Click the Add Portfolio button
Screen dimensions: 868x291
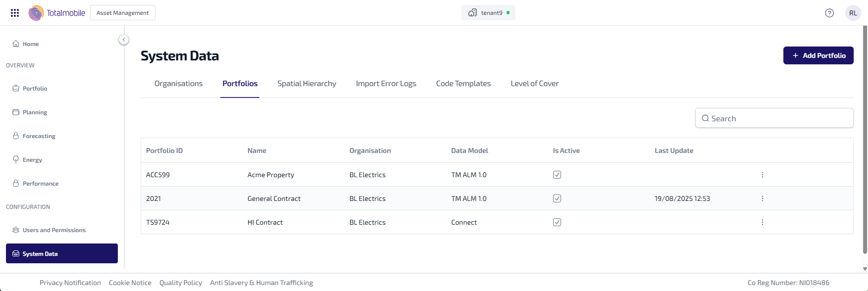[818, 55]
